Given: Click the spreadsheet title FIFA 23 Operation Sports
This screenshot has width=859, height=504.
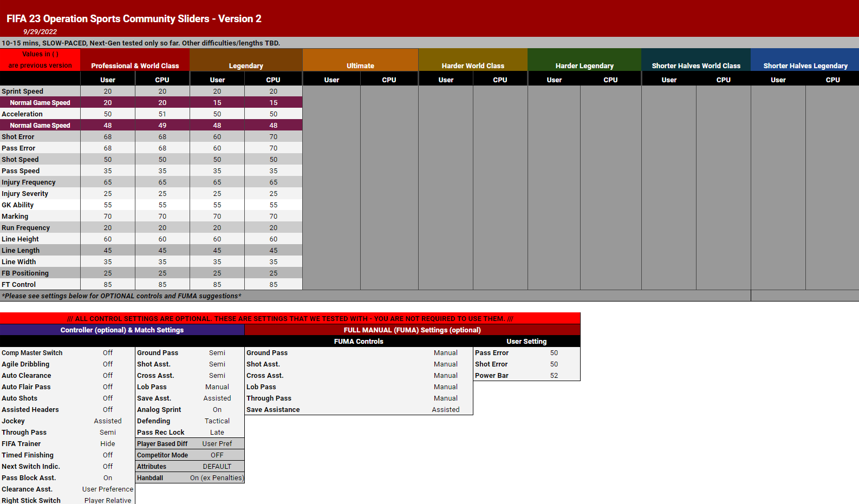Looking at the screenshot, I should click(134, 19).
